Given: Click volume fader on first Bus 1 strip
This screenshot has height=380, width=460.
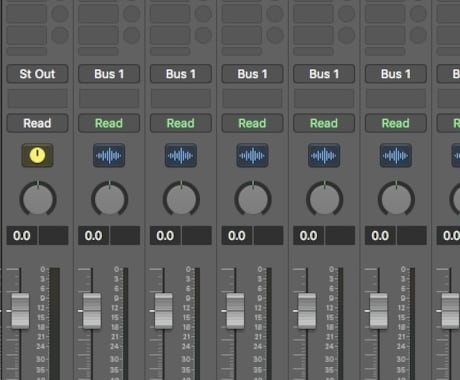Looking at the screenshot, I should (x=92, y=311).
